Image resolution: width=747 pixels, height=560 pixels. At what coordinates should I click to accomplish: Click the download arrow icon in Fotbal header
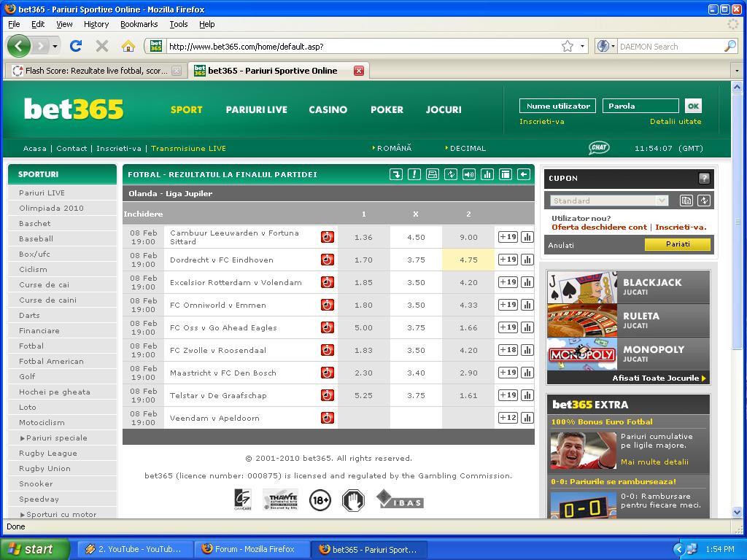(x=396, y=174)
